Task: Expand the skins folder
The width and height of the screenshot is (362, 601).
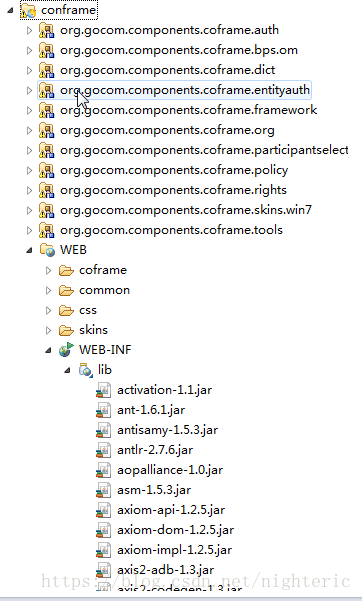Action: [49, 330]
